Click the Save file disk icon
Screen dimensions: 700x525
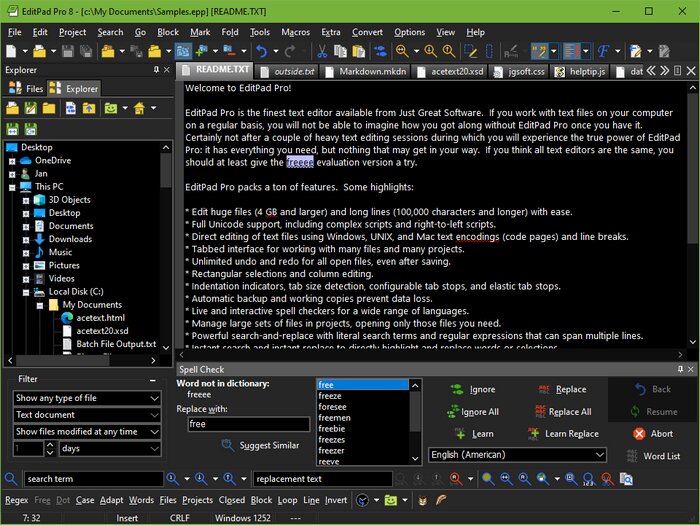[x=68, y=51]
